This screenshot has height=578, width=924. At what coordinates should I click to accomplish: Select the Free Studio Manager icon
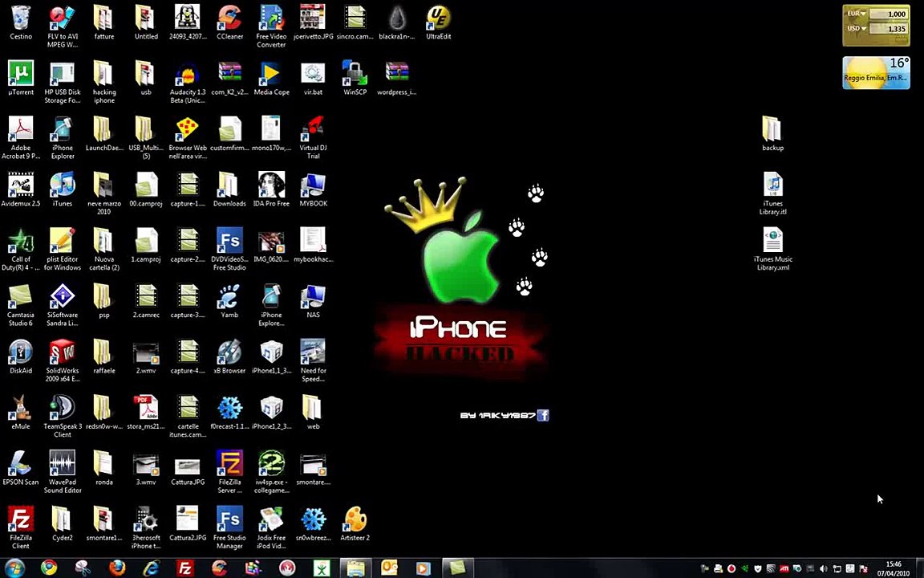229,528
